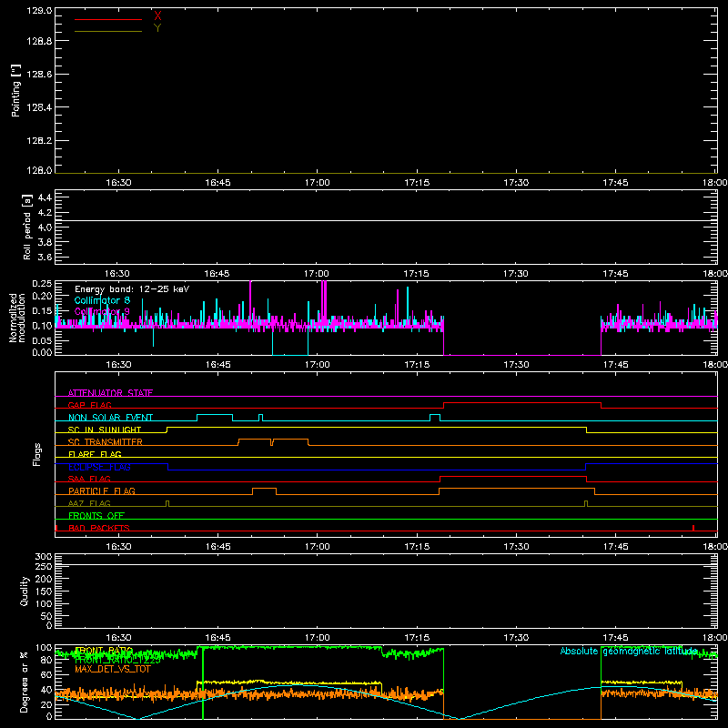Image resolution: width=728 pixels, height=728 pixels.
Task: Click the 150 tick on Quality axis
Action: click(44, 591)
